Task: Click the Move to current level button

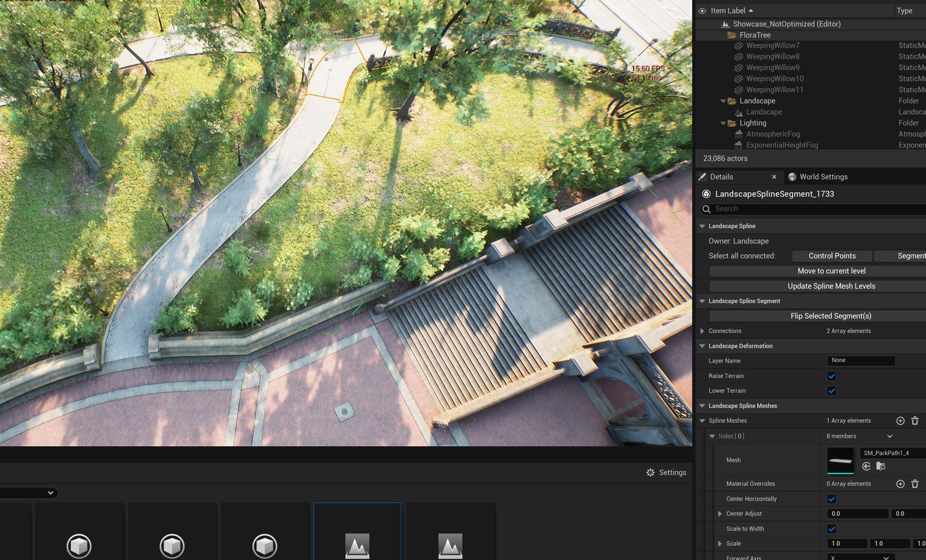Action: point(831,271)
